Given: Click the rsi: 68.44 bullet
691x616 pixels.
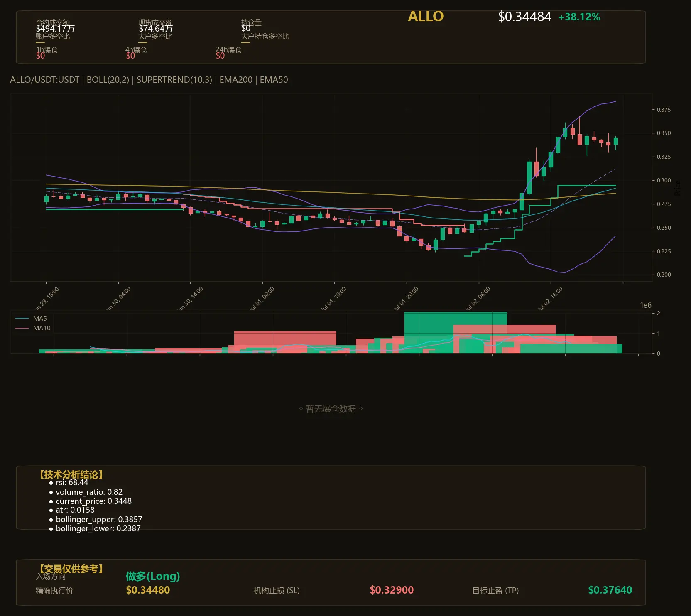Looking at the screenshot, I should pos(69,483).
